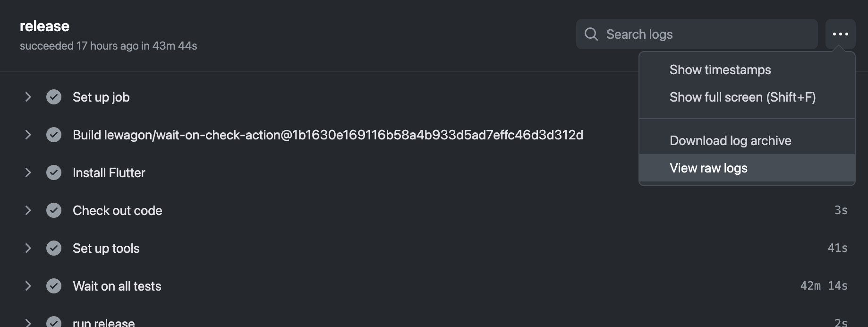Expand the Wait on all tests step

click(x=28, y=286)
